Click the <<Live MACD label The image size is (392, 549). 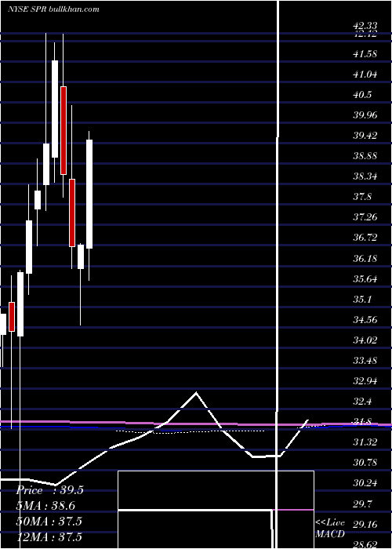[x=330, y=529]
